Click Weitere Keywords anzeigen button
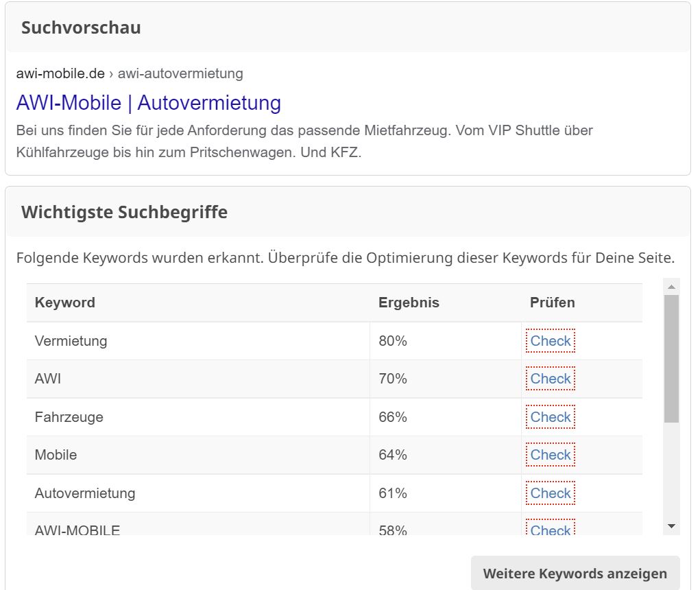Viewport: 700px width, 590px height. click(x=575, y=574)
